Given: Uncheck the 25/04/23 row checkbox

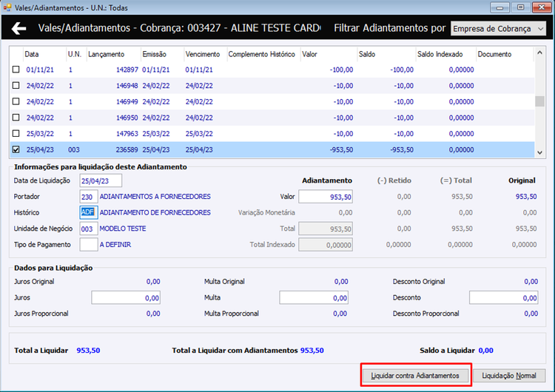Looking at the screenshot, I should click(16, 149).
